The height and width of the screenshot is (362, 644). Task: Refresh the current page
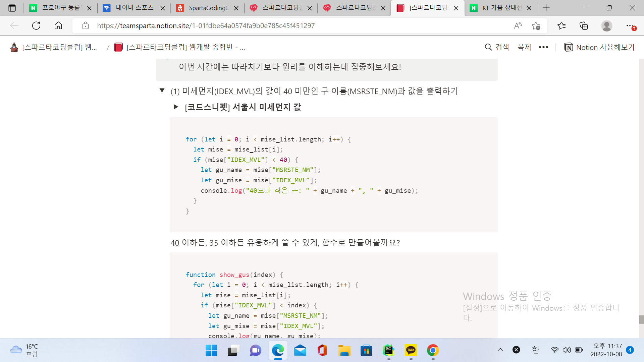pyautogui.click(x=36, y=25)
